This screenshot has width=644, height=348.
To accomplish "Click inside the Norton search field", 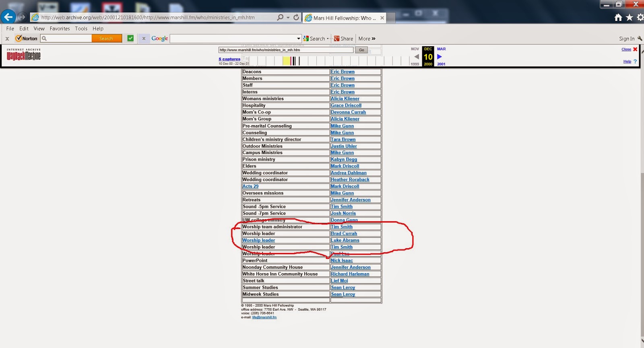I will [66, 38].
